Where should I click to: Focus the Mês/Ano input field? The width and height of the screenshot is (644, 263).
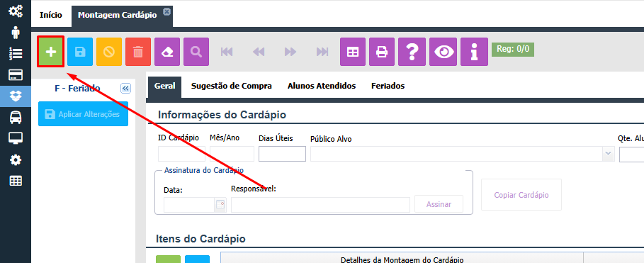232,154
